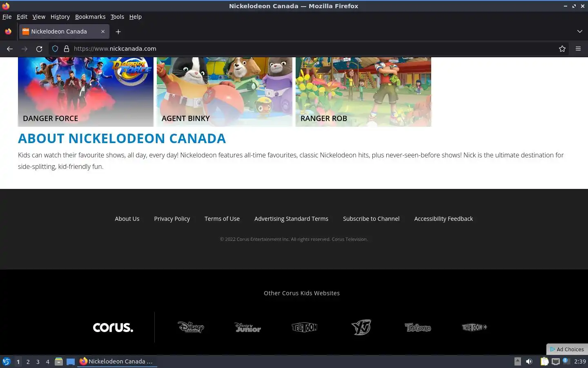588x368 pixels.
Task: Click the About Nickelodeon Canada heading
Action: pyautogui.click(x=122, y=138)
